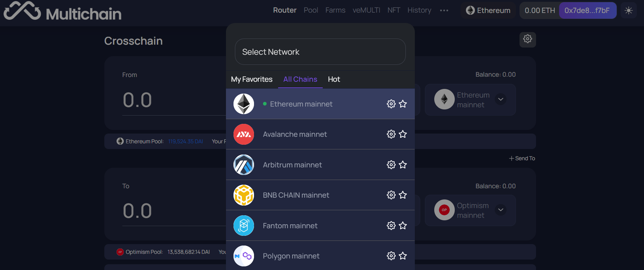Open Crosschain settings gear icon

coord(527,39)
